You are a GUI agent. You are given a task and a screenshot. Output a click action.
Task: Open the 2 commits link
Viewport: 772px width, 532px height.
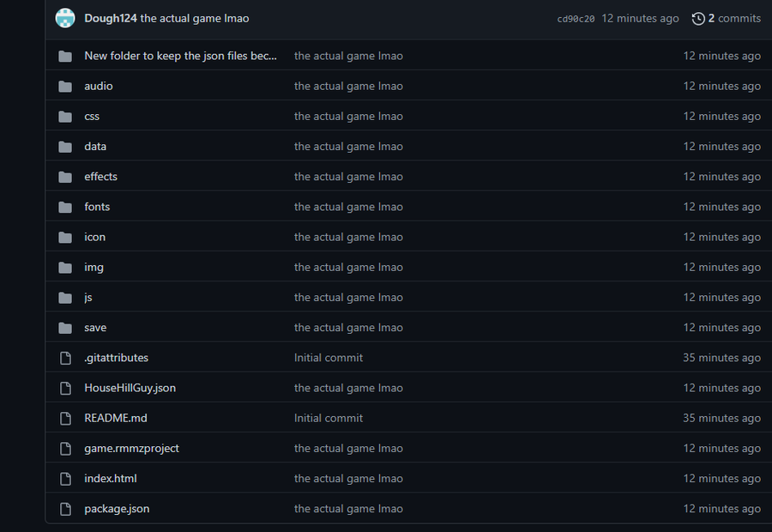[734, 18]
